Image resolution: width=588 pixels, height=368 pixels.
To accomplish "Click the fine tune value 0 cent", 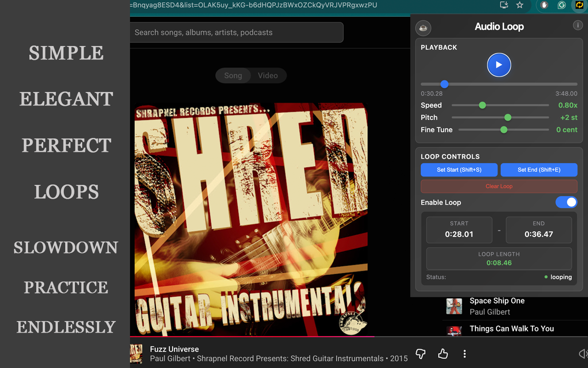I will (x=567, y=130).
